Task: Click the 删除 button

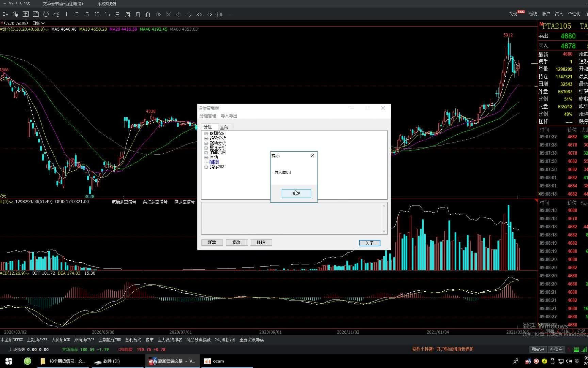Action: tap(261, 242)
